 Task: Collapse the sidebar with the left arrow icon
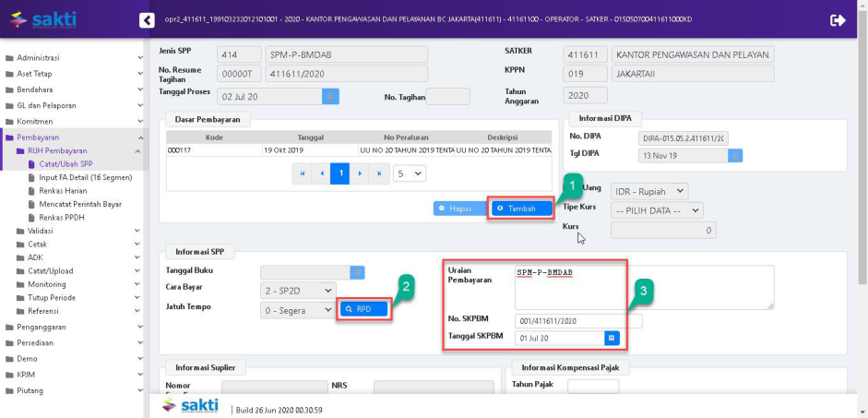click(x=146, y=19)
